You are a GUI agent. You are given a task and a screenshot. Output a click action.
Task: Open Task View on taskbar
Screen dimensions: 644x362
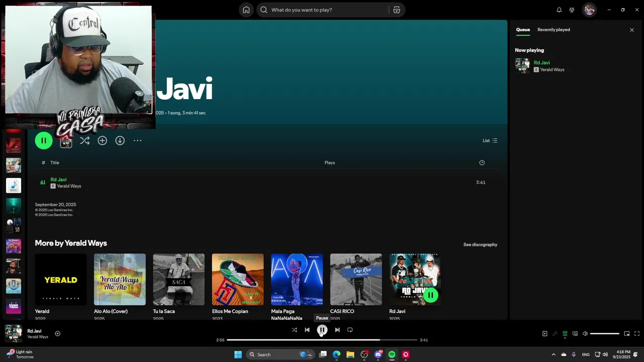pyautogui.click(x=323, y=354)
